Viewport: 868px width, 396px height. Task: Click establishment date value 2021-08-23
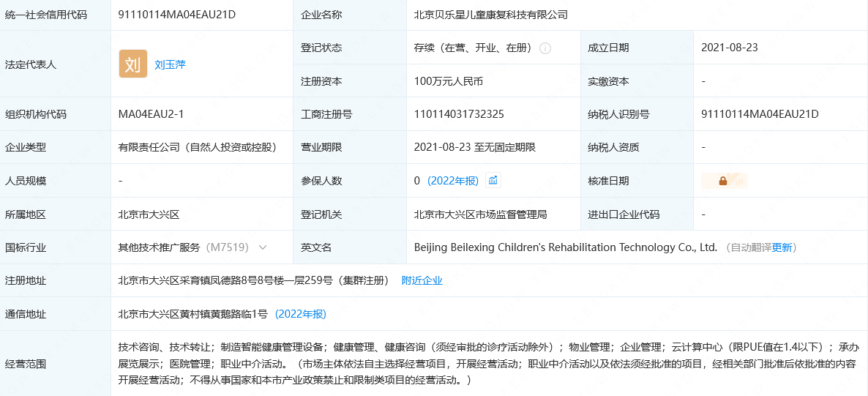(x=729, y=48)
